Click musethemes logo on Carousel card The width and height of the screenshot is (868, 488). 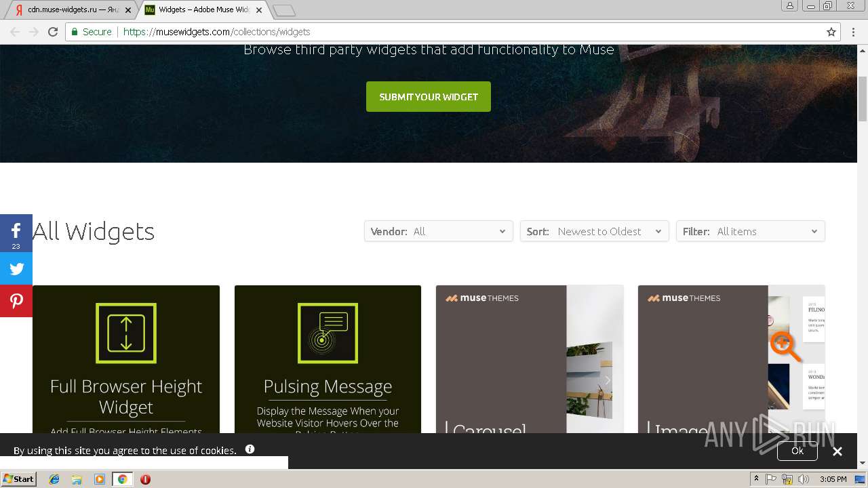[482, 298]
